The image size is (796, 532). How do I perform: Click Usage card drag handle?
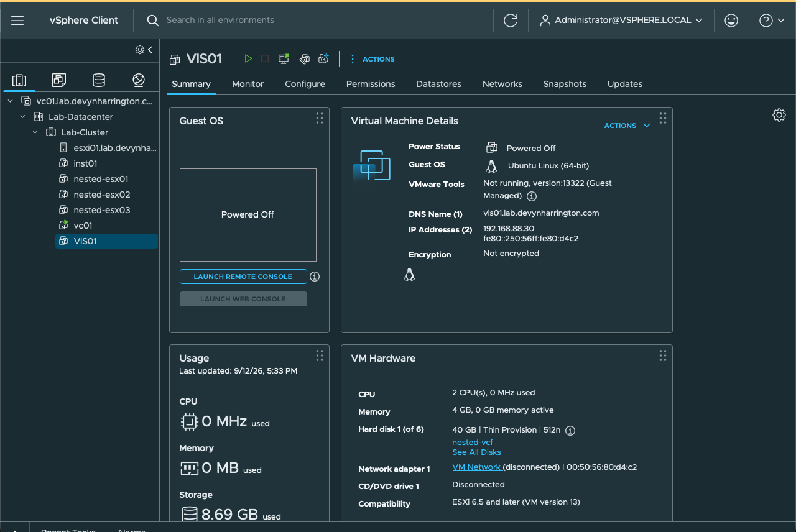pyautogui.click(x=319, y=355)
